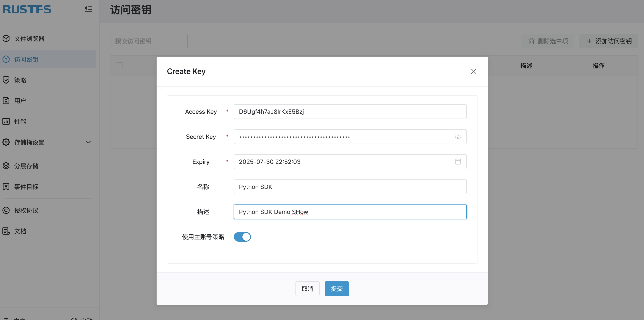Click the 策略 shield icon in the sidebar
This screenshot has height=320, width=644.
[x=6, y=80]
